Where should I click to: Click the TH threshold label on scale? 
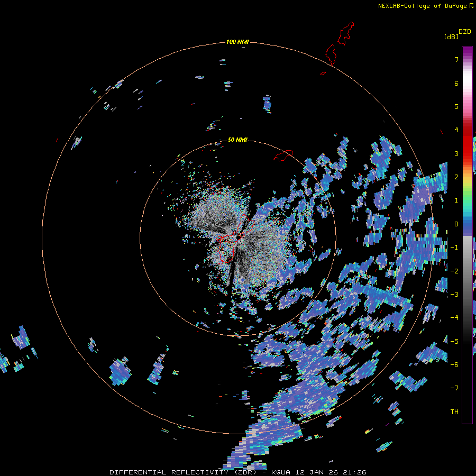coord(454,412)
